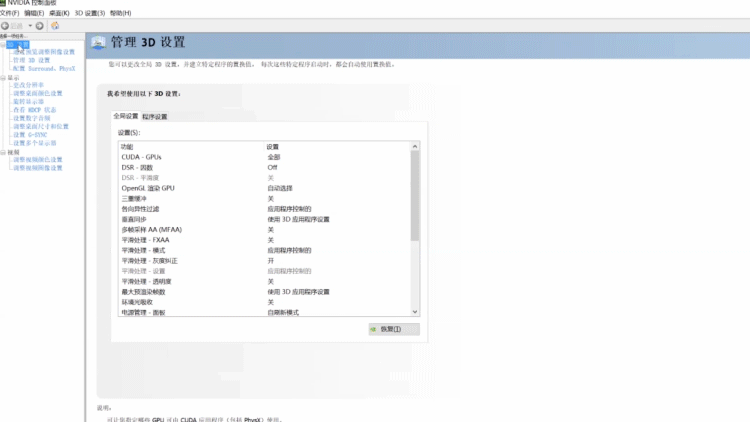This screenshot has height=422, width=750.
Task: Select the 平滑处理 - 透明度 row
Action: (265, 281)
